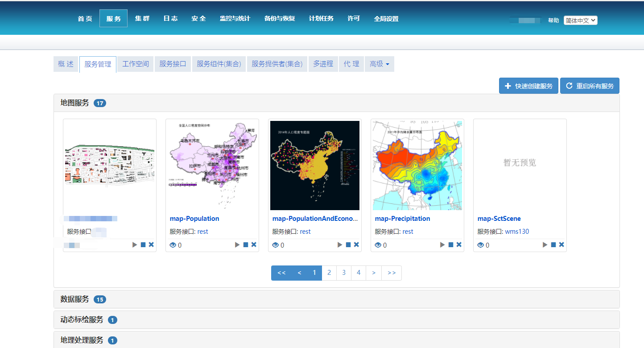644x348 pixels.
Task: Click the eye icon beneath map-SctScene
Action: pyautogui.click(x=481, y=244)
